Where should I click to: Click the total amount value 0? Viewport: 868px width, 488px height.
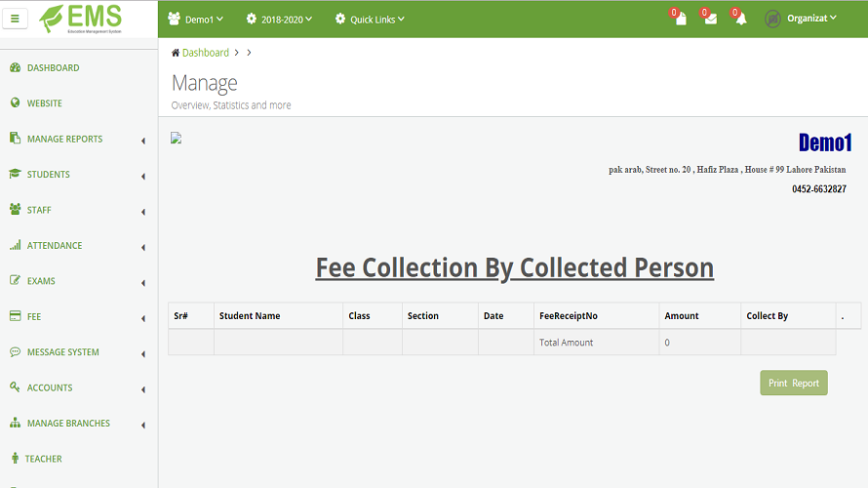(667, 343)
